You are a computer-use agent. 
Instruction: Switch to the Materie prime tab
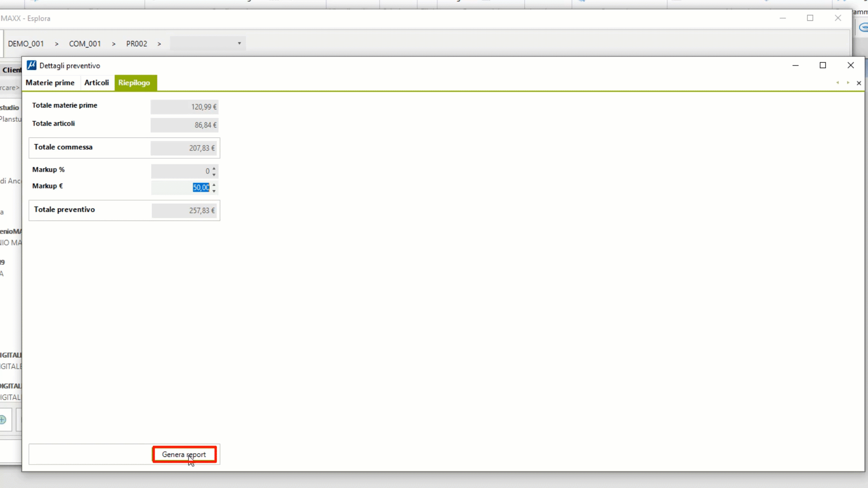click(x=50, y=83)
